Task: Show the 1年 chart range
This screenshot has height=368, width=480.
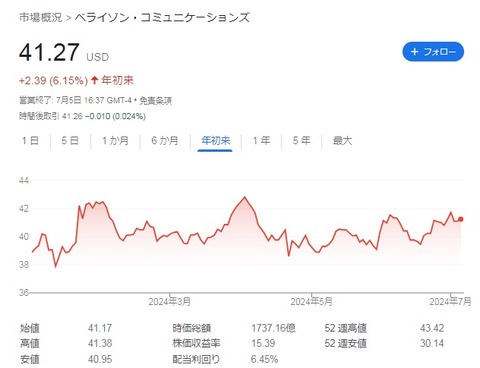Action: [261, 140]
